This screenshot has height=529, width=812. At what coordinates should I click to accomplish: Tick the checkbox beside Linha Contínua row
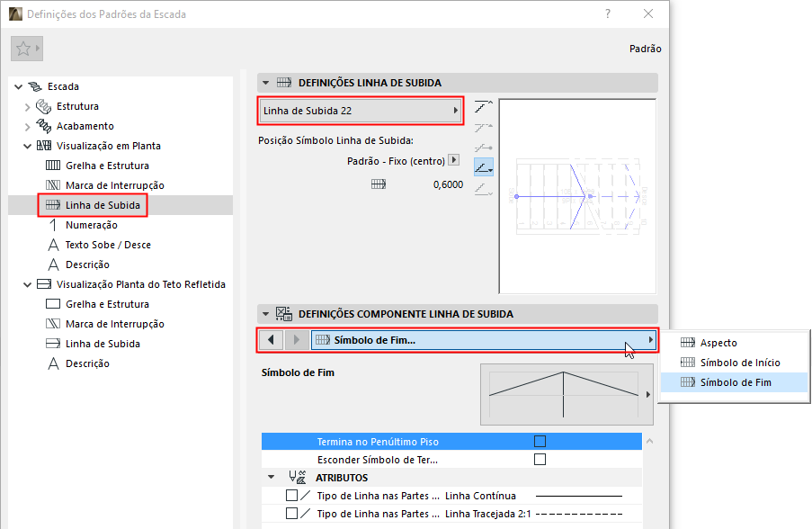coord(291,496)
